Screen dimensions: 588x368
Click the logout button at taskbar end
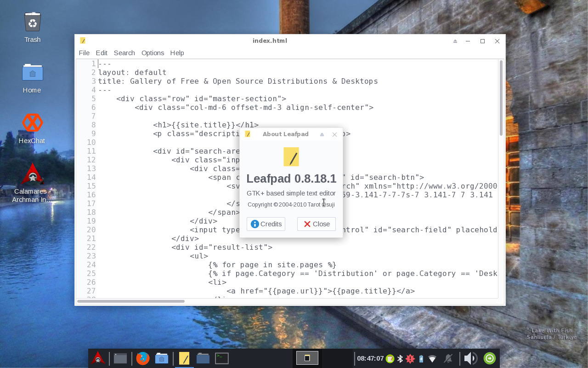(x=489, y=358)
